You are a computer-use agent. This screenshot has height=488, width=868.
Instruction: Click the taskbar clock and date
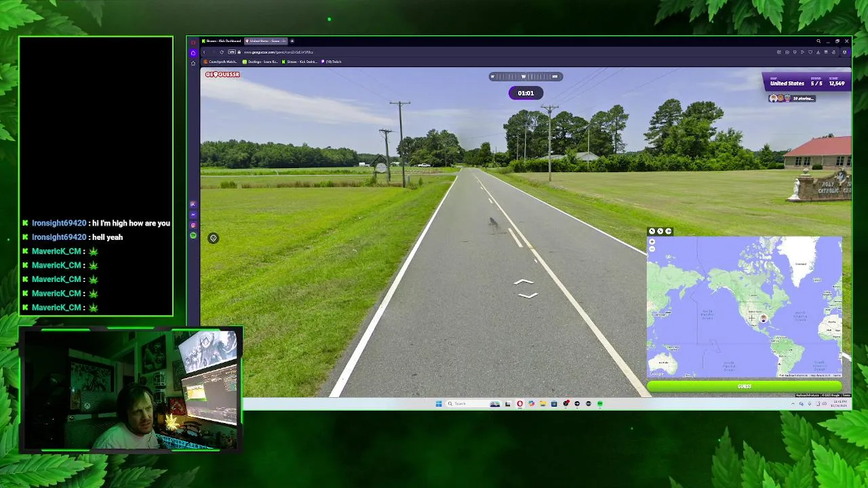click(x=840, y=403)
